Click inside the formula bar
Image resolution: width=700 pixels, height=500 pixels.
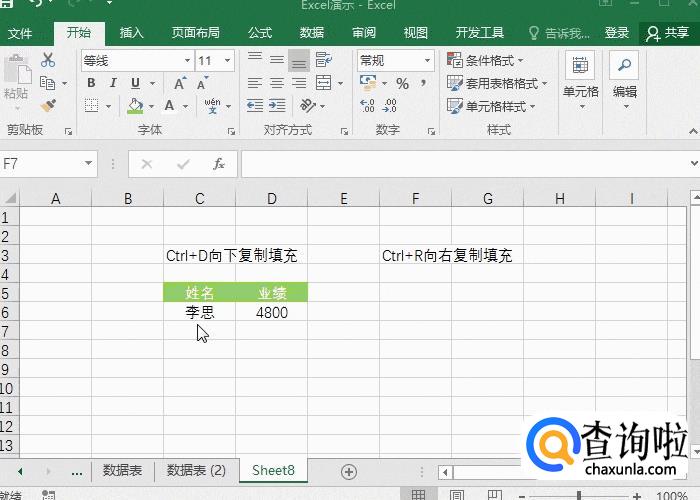pyautogui.click(x=464, y=164)
